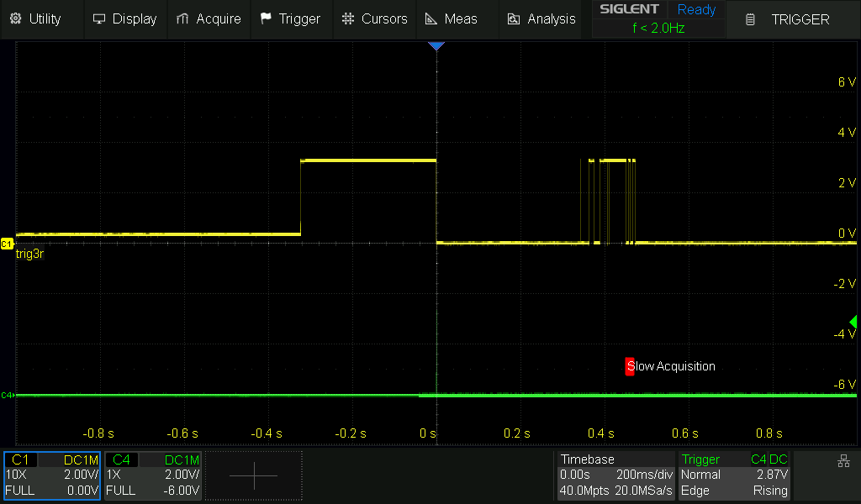The height and width of the screenshot is (504, 861).
Task: Click the plus icon to add channel
Action: pyautogui.click(x=253, y=475)
